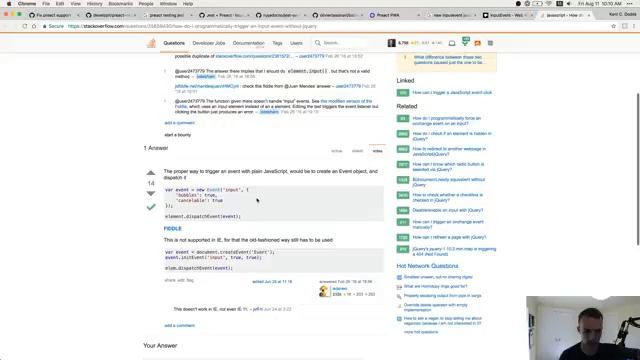Screen dimensions: 640x360
Task: Open the Chrome menu three-dot icon
Action: click(633, 26)
